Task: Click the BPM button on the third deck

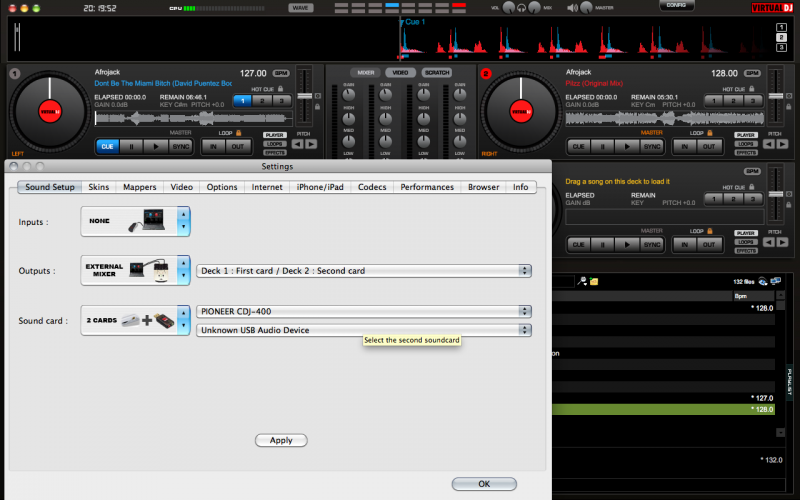Action: click(x=752, y=171)
